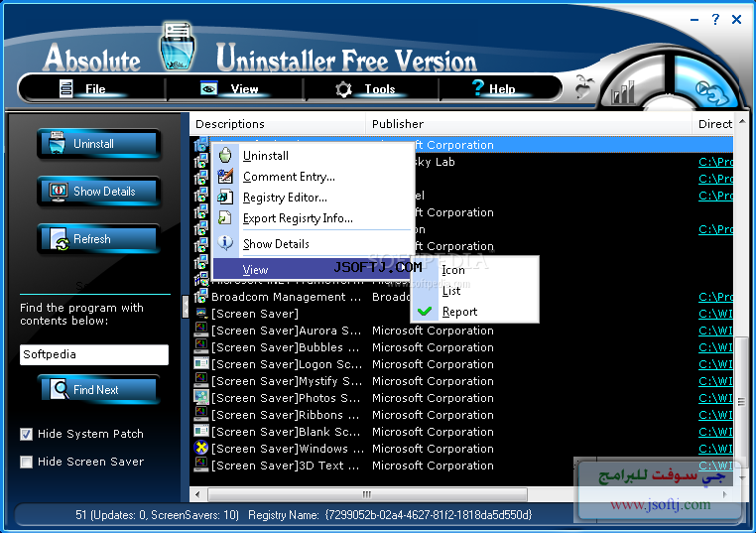Click the Export Registry Info document icon
Viewport: 756px width, 533px height.
[225, 217]
